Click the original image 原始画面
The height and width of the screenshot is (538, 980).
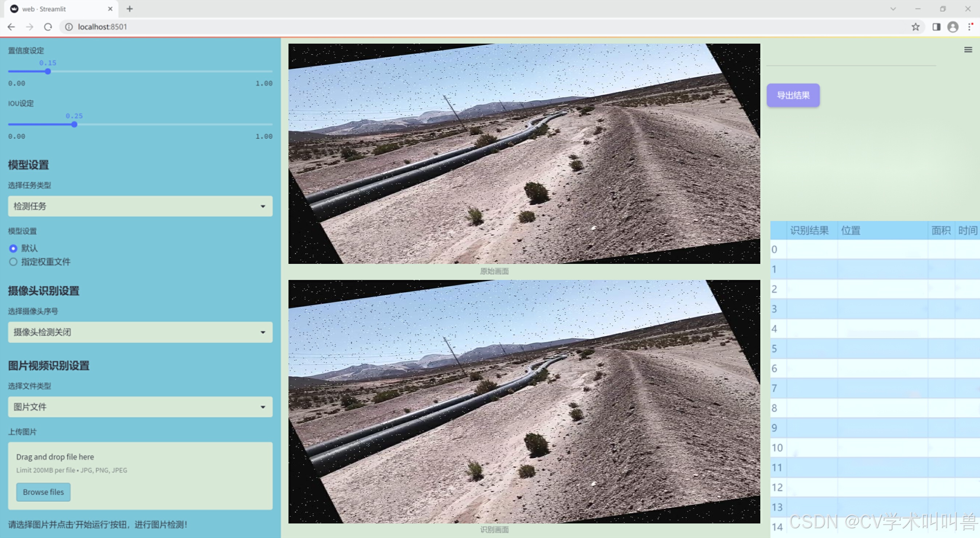[x=524, y=154]
